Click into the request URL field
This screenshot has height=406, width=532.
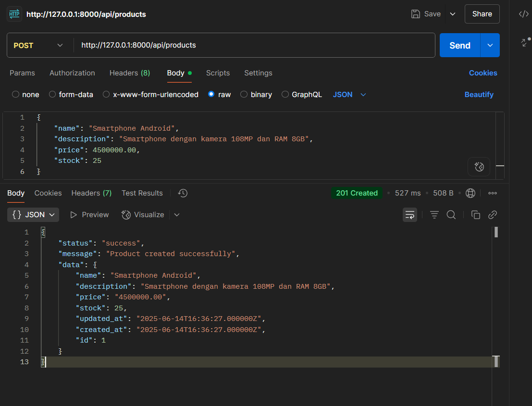coord(250,45)
